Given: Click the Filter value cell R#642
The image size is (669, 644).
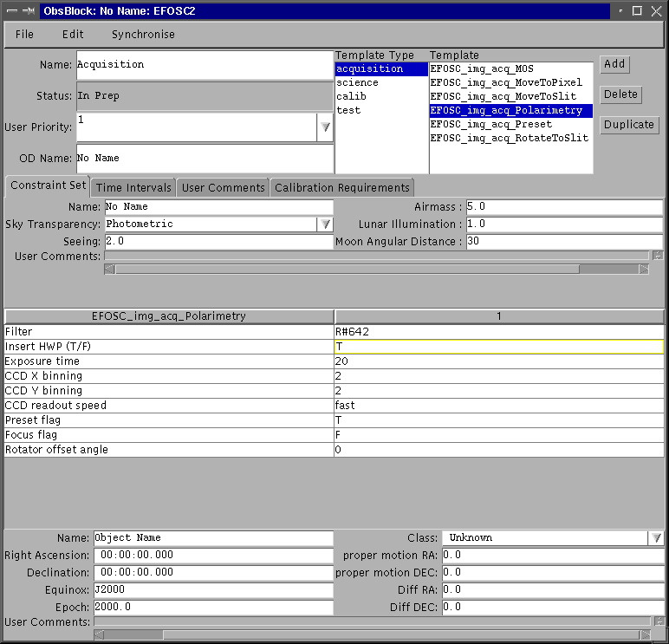Looking at the screenshot, I should [499, 332].
